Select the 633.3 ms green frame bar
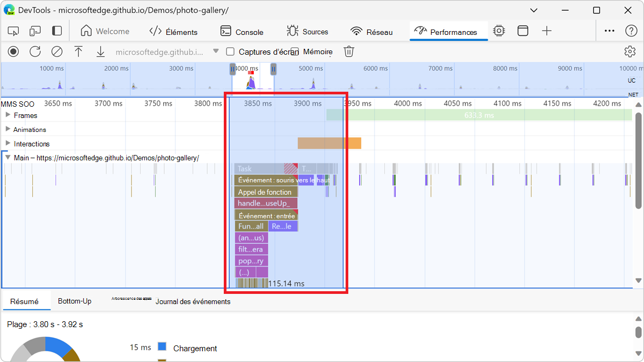The height and width of the screenshot is (362, 644). click(x=479, y=115)
